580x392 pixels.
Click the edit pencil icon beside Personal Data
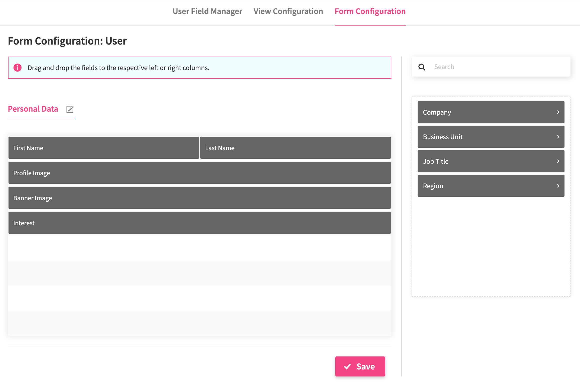pyautogui.click(x=70, y=109)
